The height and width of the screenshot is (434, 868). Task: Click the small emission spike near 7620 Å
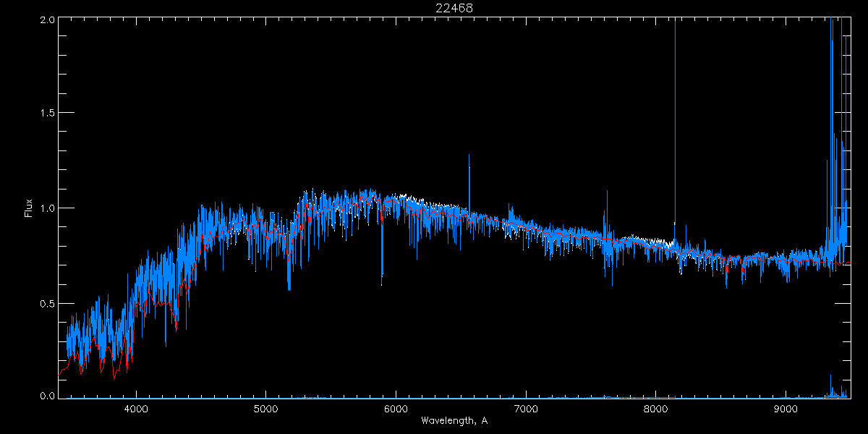607,192
